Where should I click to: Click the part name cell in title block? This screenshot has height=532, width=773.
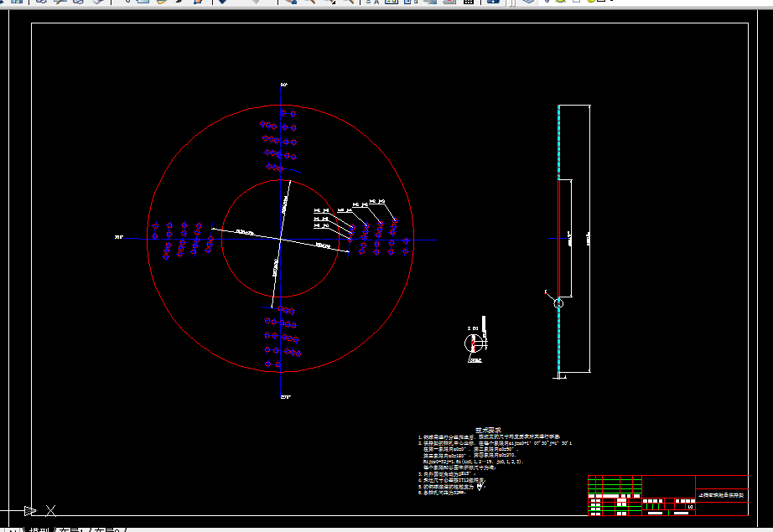[721, 495]
